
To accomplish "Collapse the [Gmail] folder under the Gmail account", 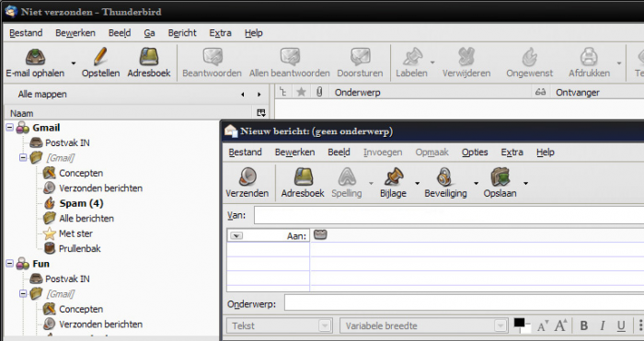I will (x=23, y=157).
